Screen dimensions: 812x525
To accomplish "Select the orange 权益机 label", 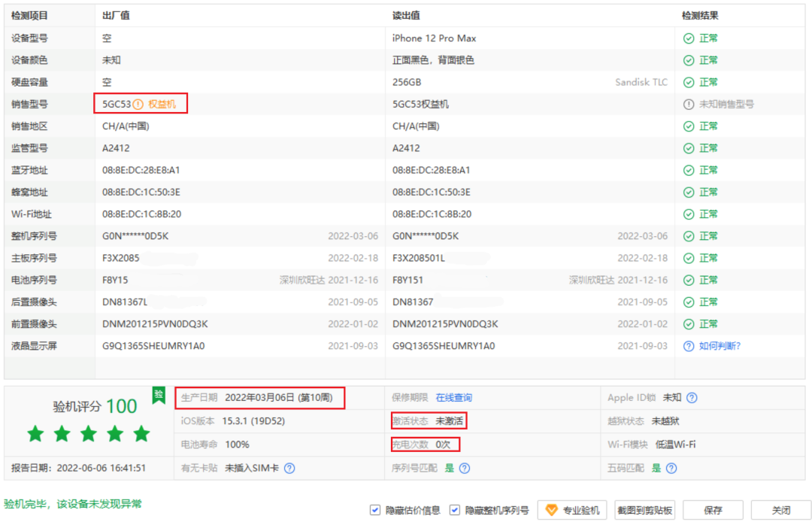I will tap(162, 104).
